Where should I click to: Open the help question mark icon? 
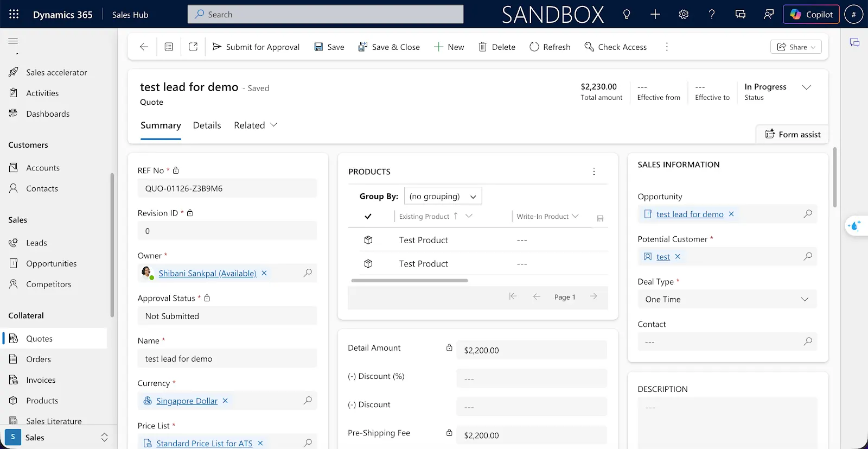click(x=712, y=15)
